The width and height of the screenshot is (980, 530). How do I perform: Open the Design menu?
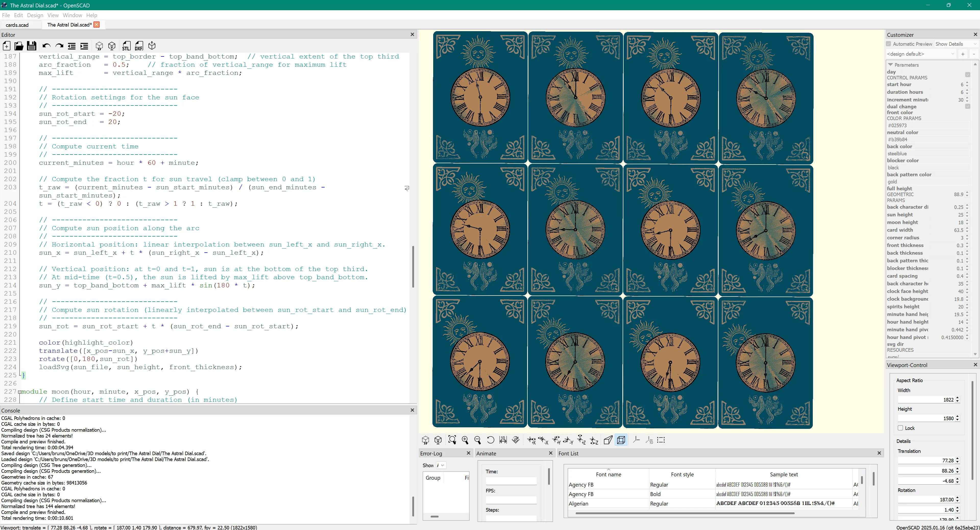pyautogui.click(x=35, y=15)
